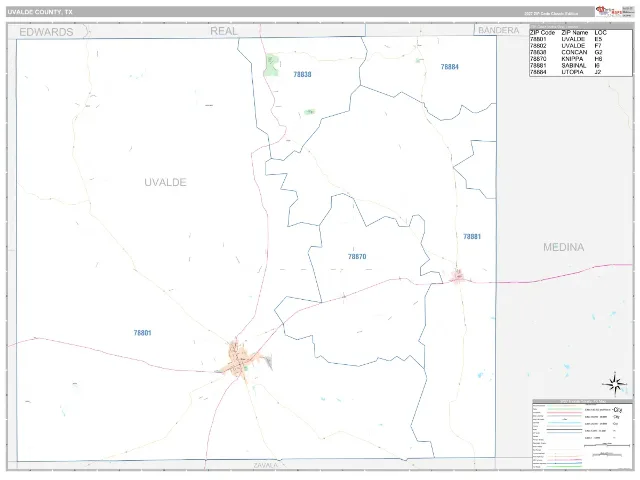640x480 pixels.
Task: Select CONCAN in the ZIP index table
Action: point(574,52)
